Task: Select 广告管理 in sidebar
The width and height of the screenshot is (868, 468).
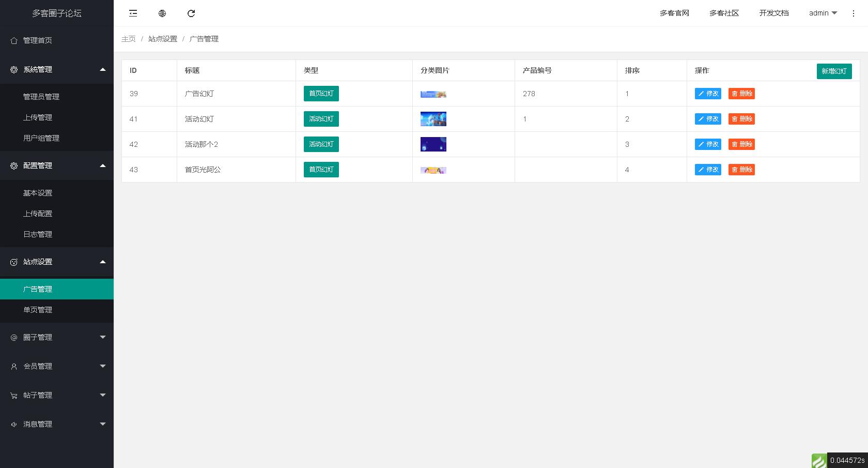Action: point(57,289)
